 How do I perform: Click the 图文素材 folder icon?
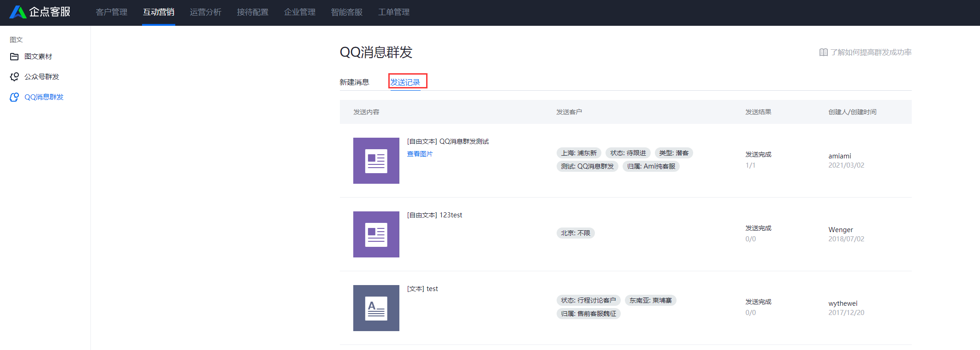click(x=14, y=57)
